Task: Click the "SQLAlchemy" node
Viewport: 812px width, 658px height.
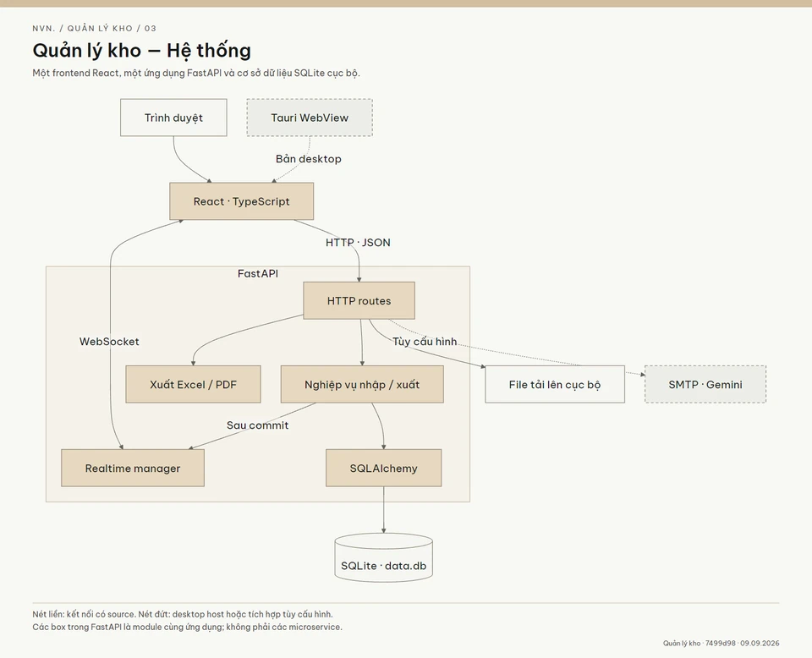Action: pyautogui.click(x=384, y=468)
